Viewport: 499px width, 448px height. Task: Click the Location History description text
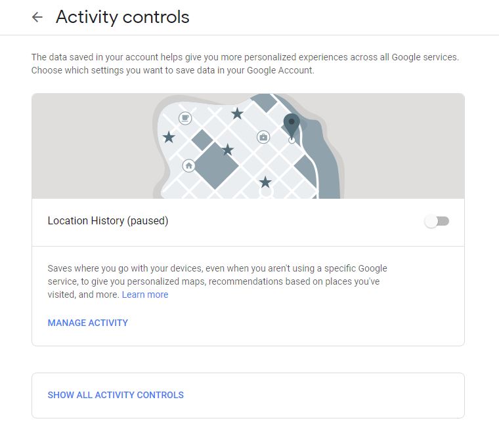pos(217,281)
